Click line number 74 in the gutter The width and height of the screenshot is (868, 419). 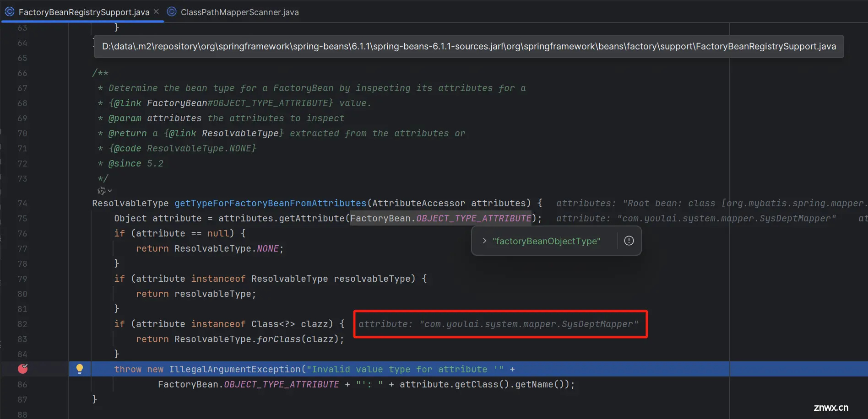coord(22,203)
